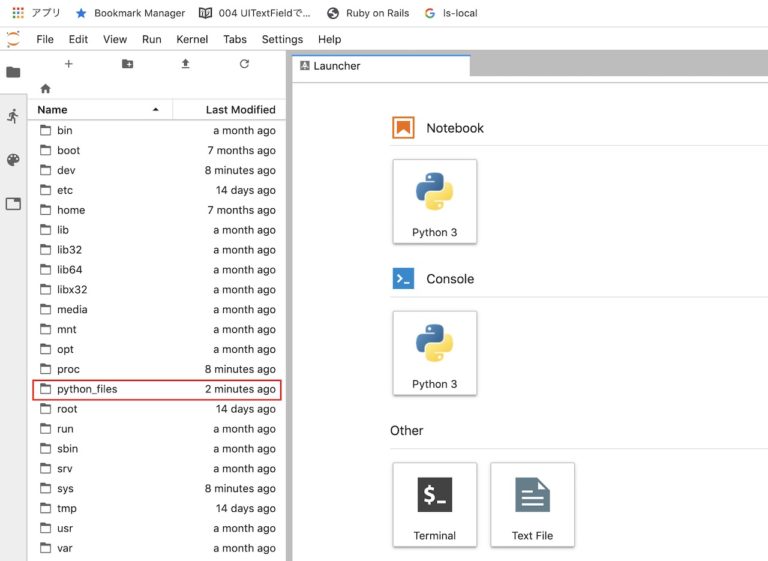
Task: Start a Python 3 console
Action: 434,352
